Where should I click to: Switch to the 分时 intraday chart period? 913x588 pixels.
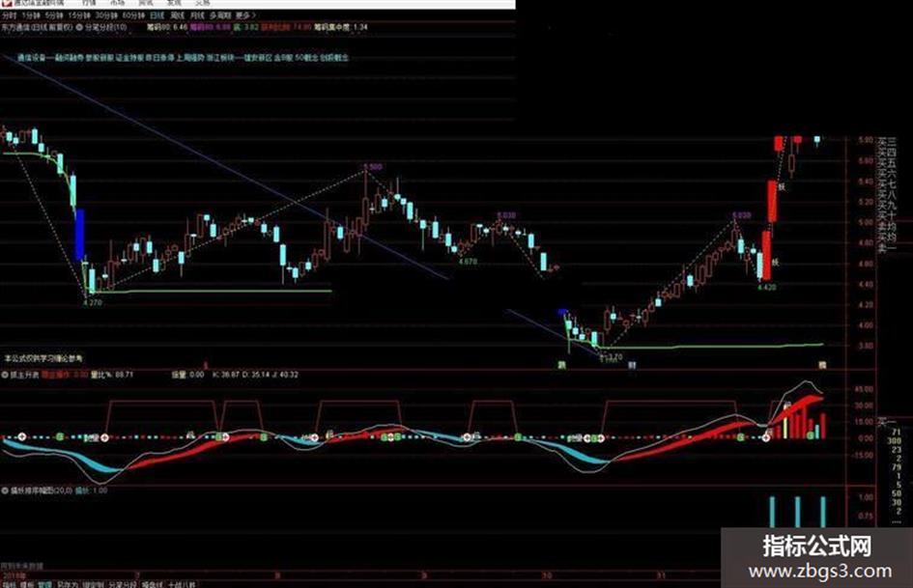(9, 15)
